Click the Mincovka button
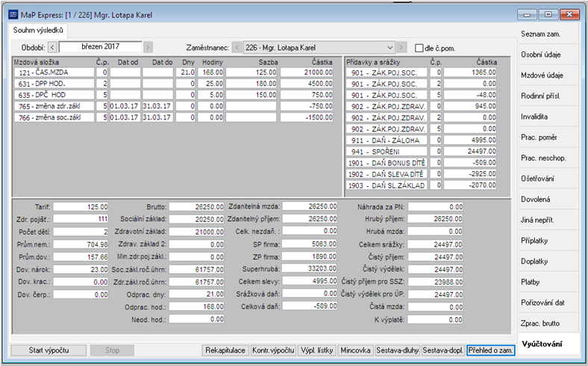The height and width of the screenshot is (366, 588). pos(355,350)
